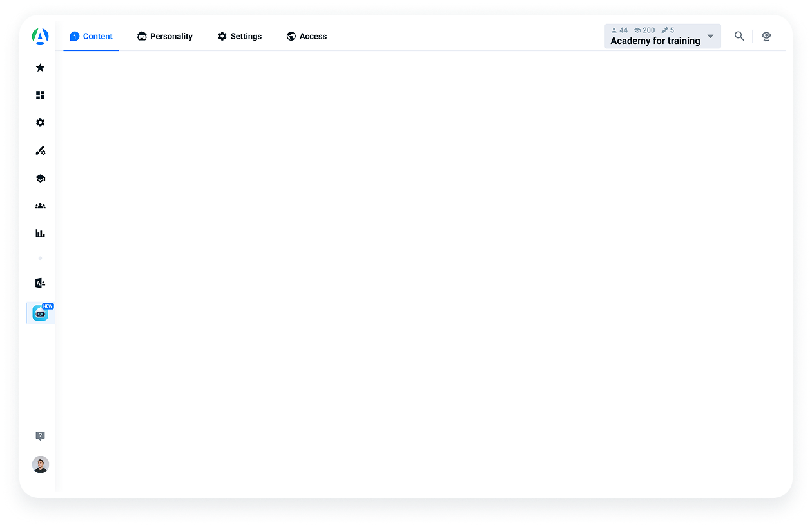
Task: Click the green and blue A logo
Action: (x=40, y=37)
